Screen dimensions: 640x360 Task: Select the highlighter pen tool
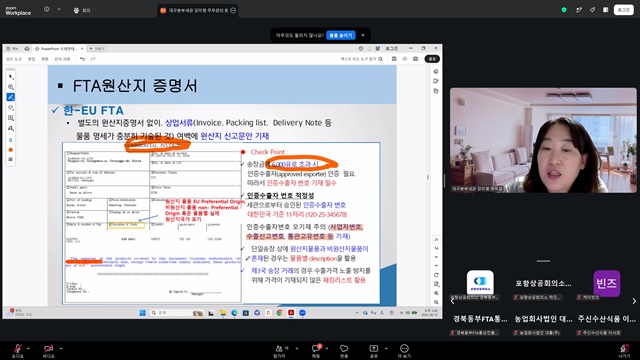pyautogui.click(x=11, y=97)
